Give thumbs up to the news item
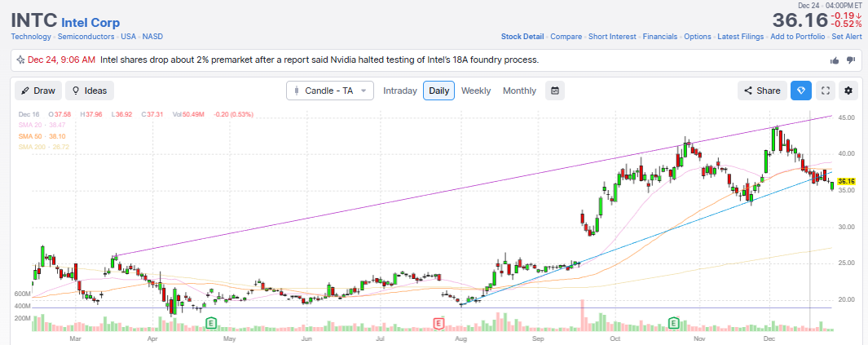Image resolution: width=868 pixels, height=345 pixels. coord(835,60)
